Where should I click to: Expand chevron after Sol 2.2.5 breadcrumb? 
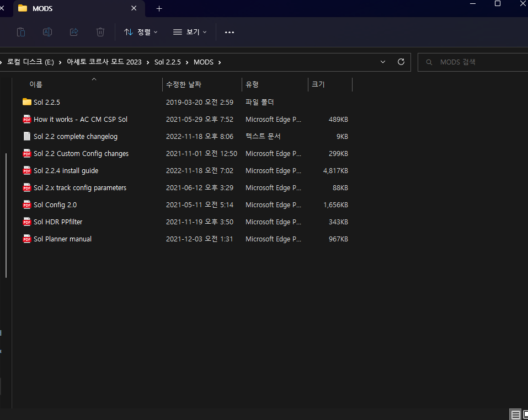[x=187, y=62]
